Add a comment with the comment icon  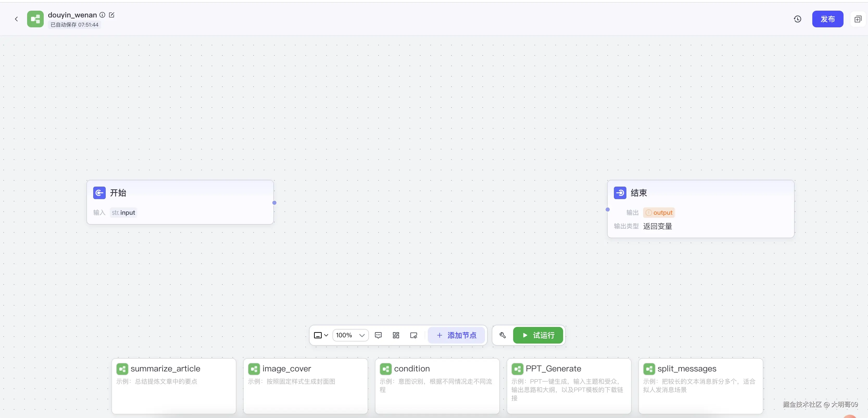(x=378, y=335)
